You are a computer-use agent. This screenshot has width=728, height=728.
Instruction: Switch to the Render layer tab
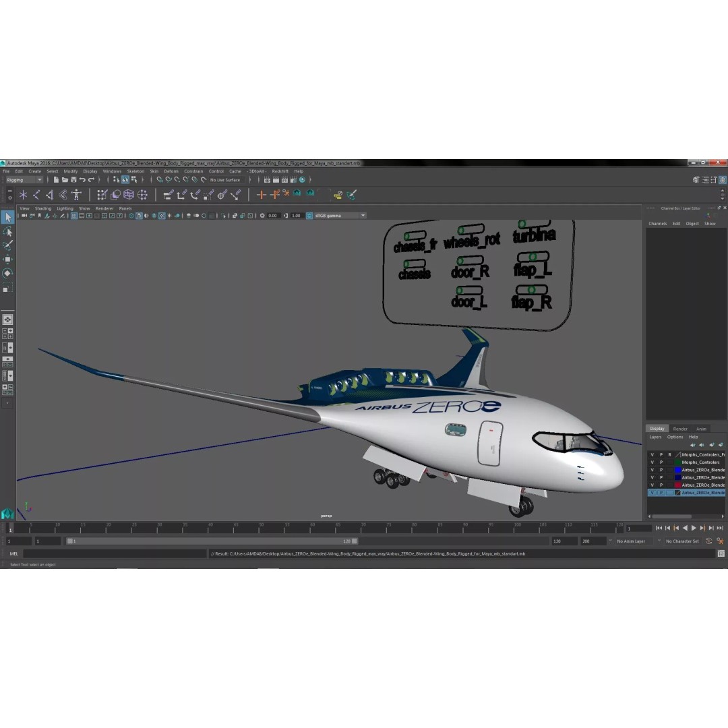pyautogui.click(x=679, y=429)
